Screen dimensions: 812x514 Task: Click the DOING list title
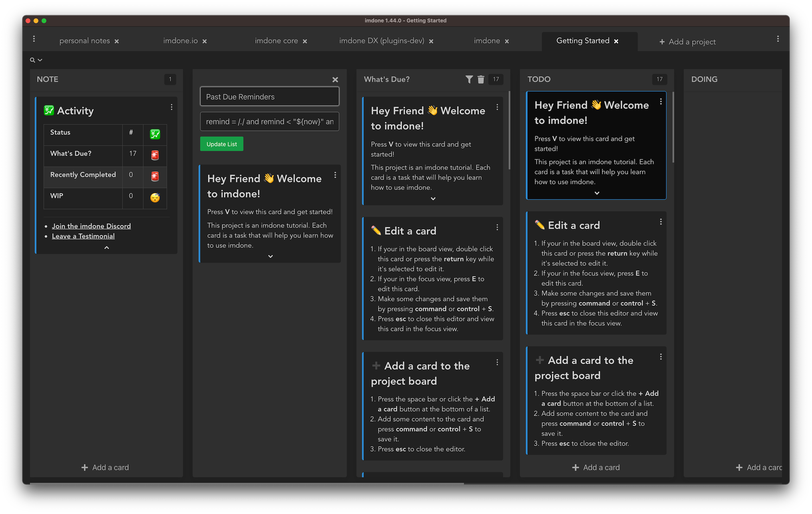coord(705,79)
